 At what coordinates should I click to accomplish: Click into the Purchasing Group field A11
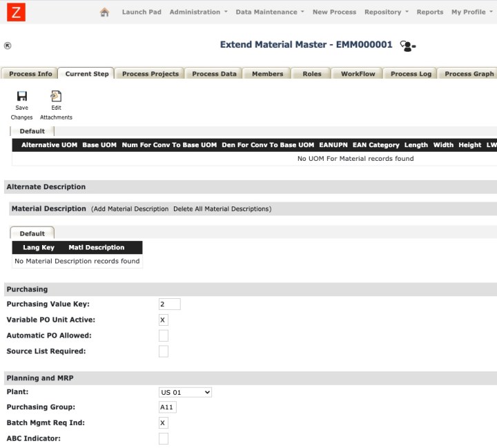click(167, 407)
